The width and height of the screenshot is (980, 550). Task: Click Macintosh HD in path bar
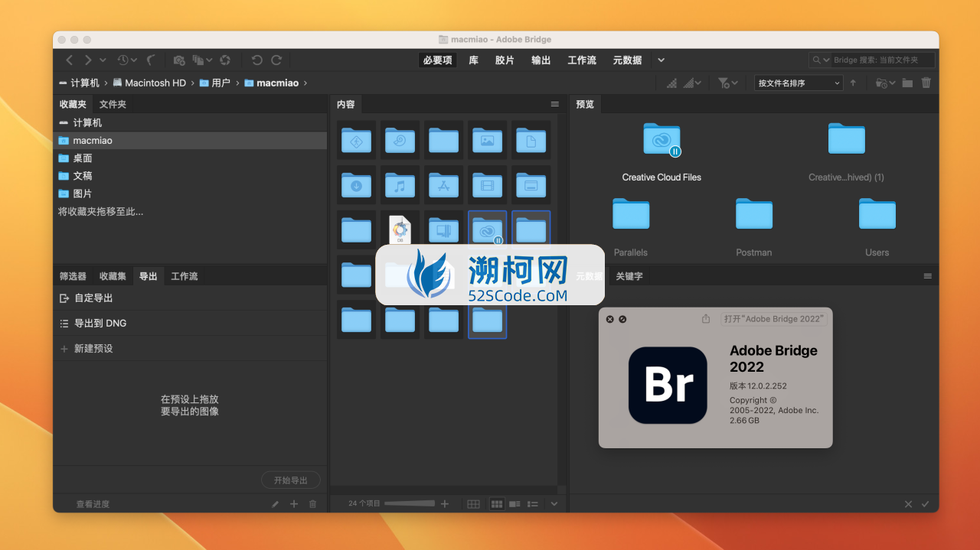coord(155,83)
